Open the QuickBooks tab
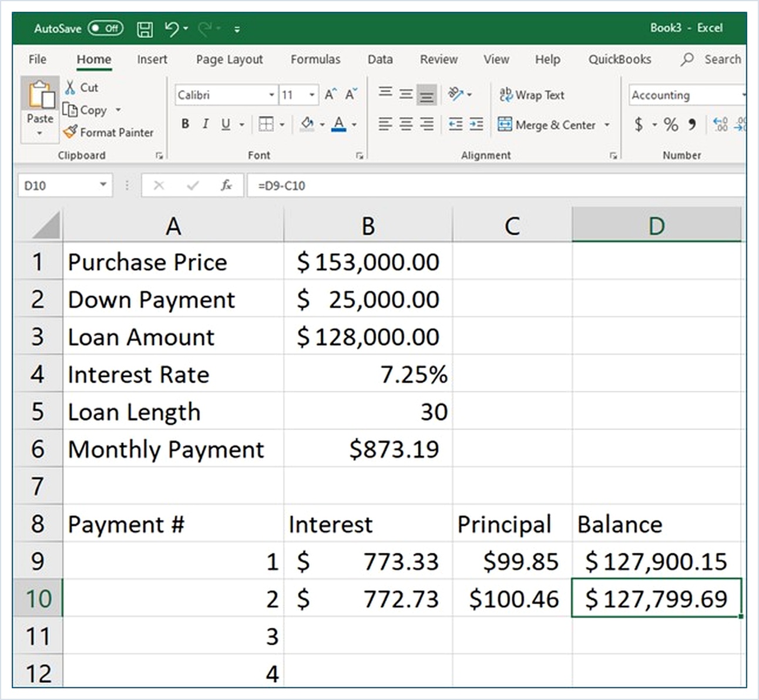Viewport: 759px width, 700px height. point(620,59)
